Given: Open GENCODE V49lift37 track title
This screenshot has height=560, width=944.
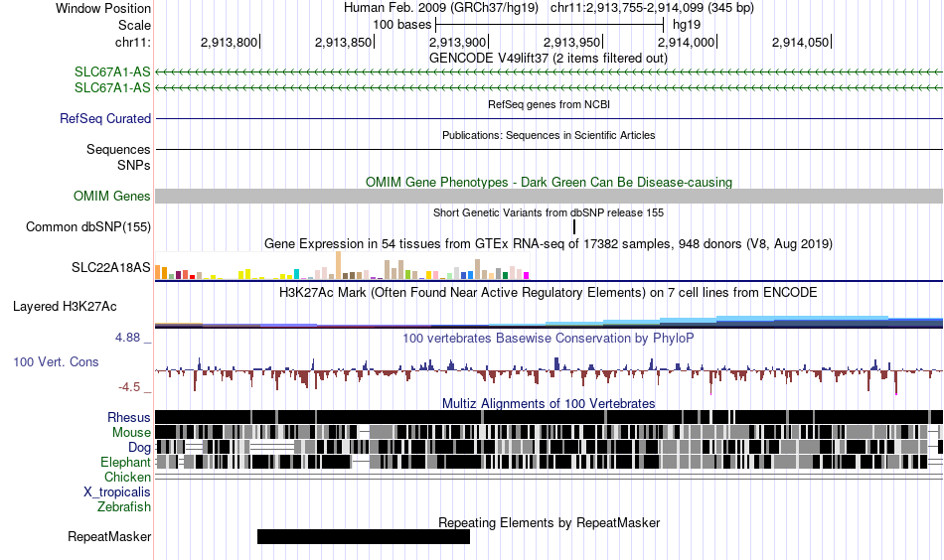Looking at the screenshot, I should point(549,59).
